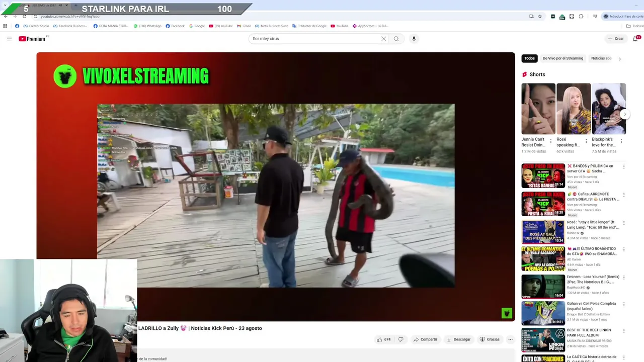This screenshot has width=644, height=362.
Task: Open options for the B4NEOS y POL3MICA video
Action: (x=624, y=167)
